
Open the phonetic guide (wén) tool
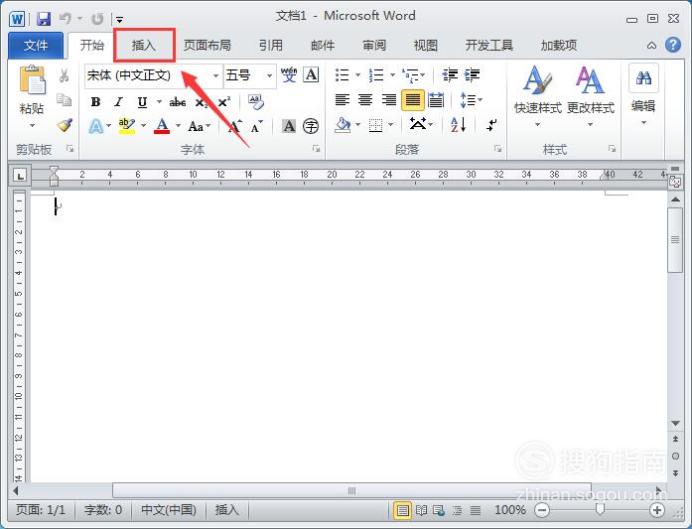coord(289,75)
